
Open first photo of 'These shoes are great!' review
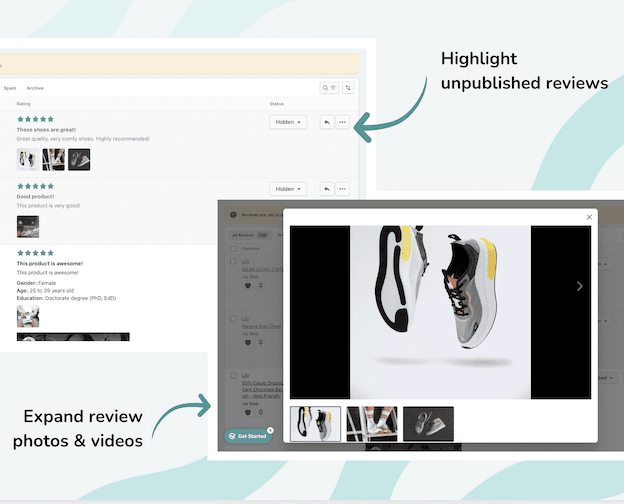28,159
